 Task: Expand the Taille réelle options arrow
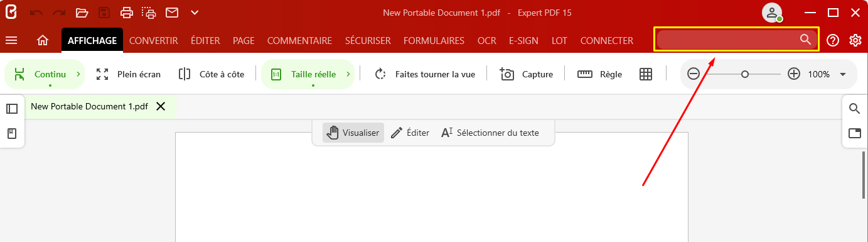348,74
